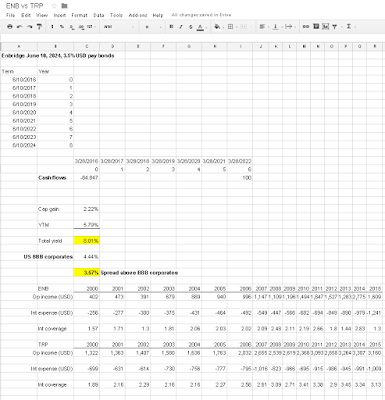
Task: Open the Edit menu
Action: coord(26,15)
